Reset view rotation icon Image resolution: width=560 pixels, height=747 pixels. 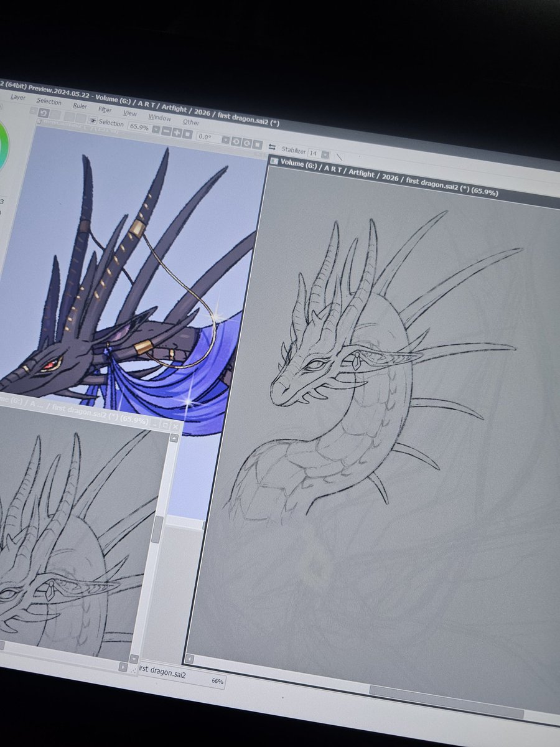(257, 145)
